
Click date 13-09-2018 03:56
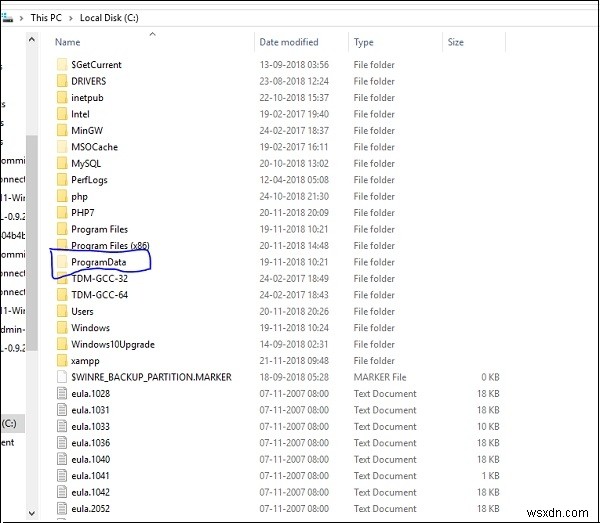click(294, 65)
